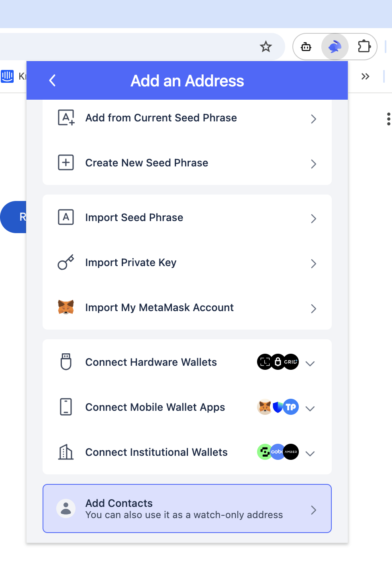Choose Import Seed Phrase option
This screenshot has height=574, width=392.
coord(187,217)
